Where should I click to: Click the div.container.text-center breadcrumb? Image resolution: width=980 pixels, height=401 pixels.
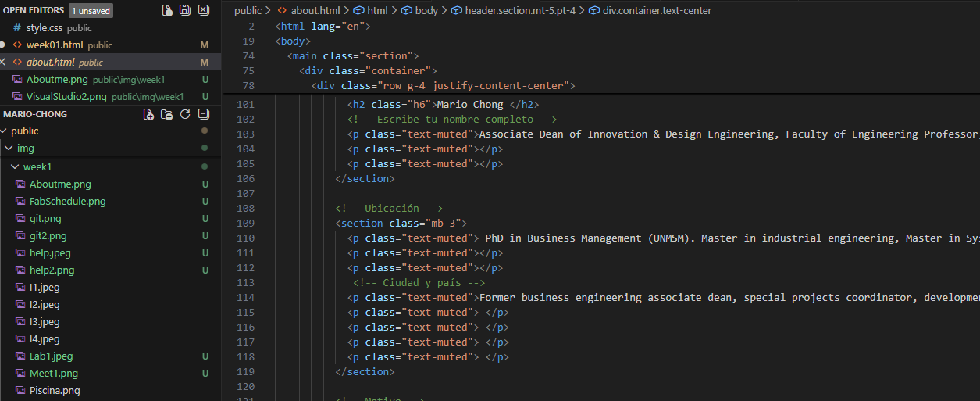pos(656,11)
